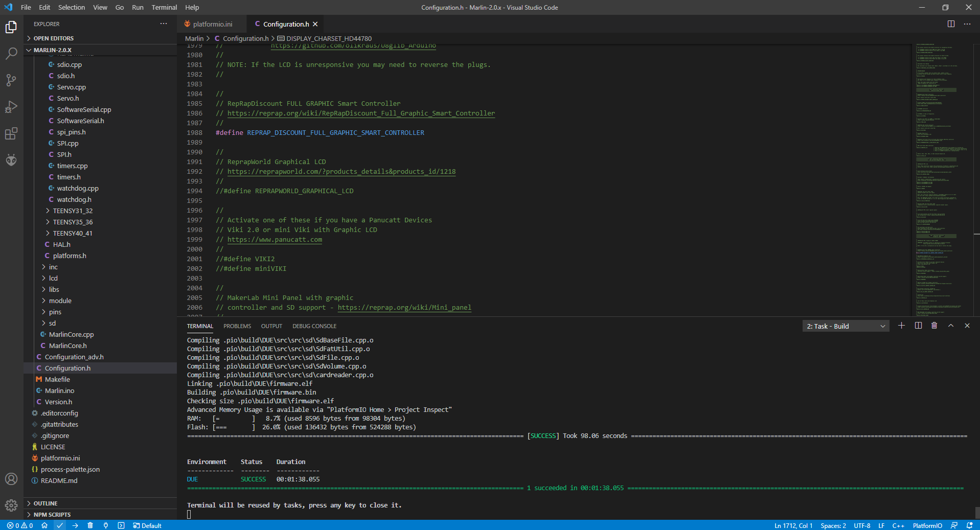Open the terminal selector '2: Task - Build' dropdown
The width and height of the screenshot is (980, 530).
point(846,326)
